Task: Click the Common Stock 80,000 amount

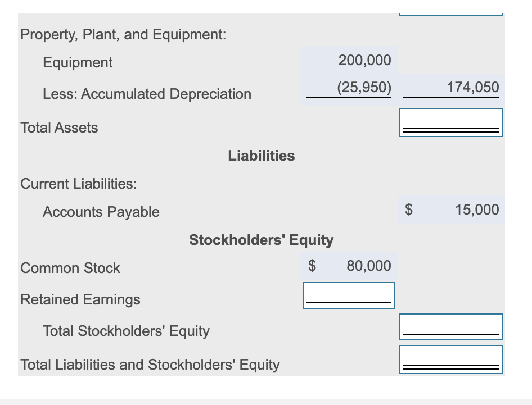Action: pyautogui.click(x=369, y=266)
